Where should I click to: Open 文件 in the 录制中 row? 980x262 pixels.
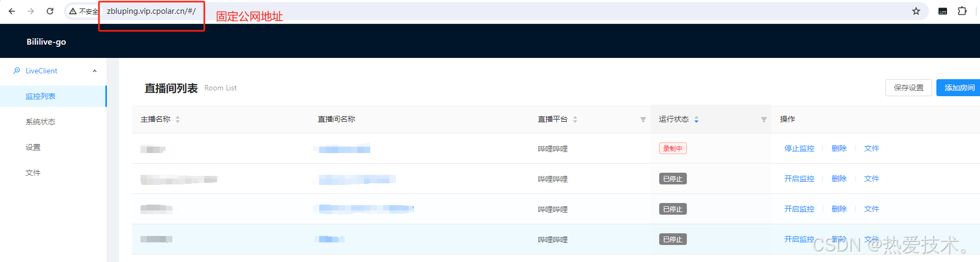pos(871,148)
